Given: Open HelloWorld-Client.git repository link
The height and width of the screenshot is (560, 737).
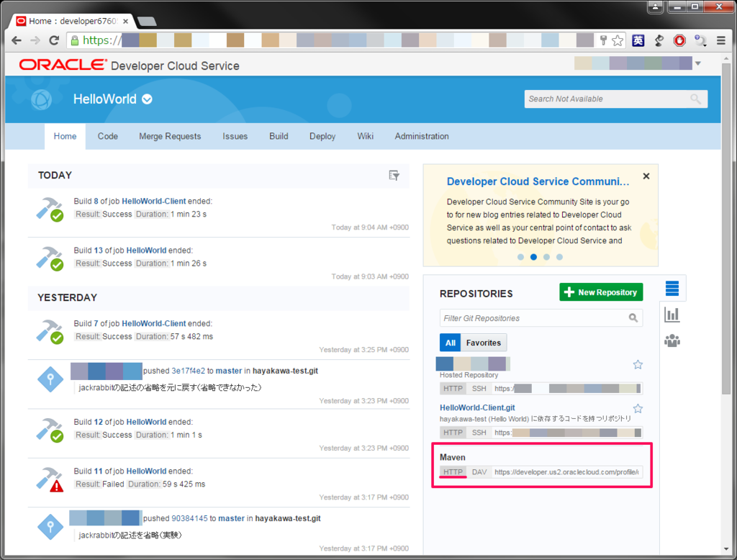Looking at the screenshot, I should pos(477,407).
